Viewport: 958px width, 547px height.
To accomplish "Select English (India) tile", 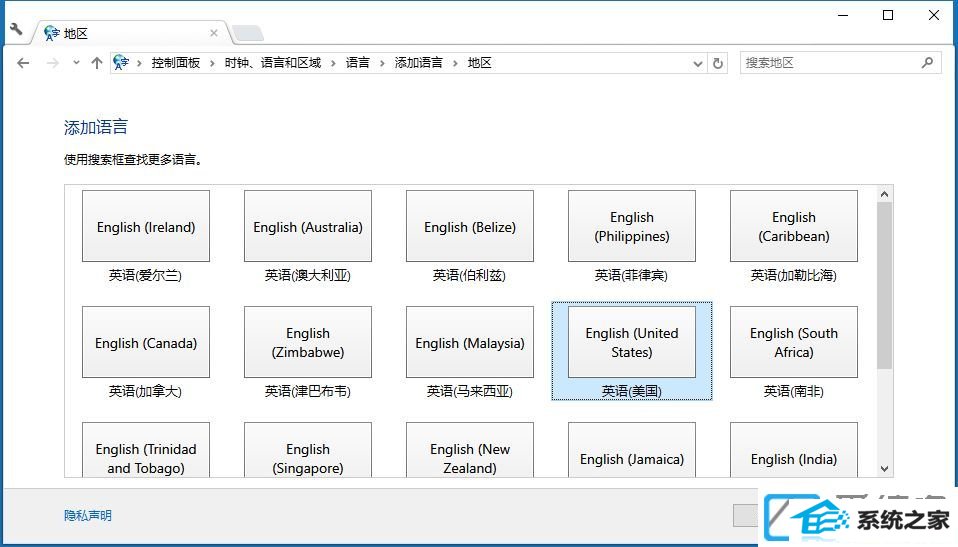I will [x=794, y=450].
